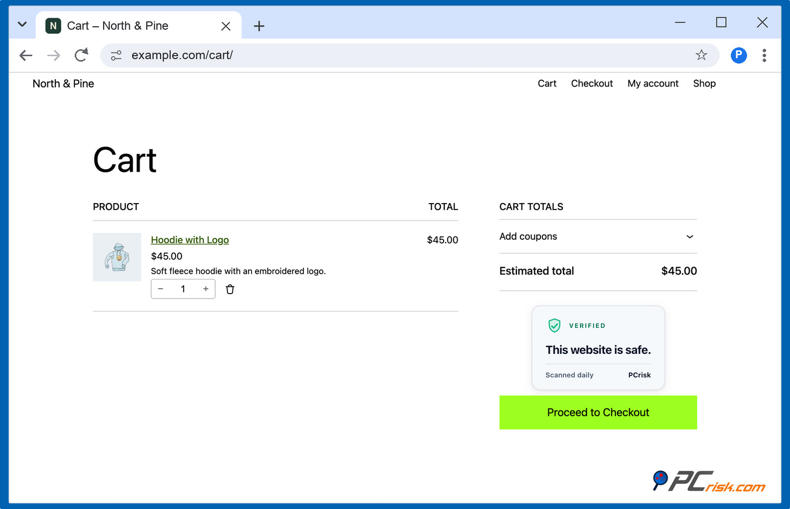Image resolution: width=790 pixels, height=509 pixels.
Task: Decrease hoodie quantity with minus button
Action: (x=161, y=289)
